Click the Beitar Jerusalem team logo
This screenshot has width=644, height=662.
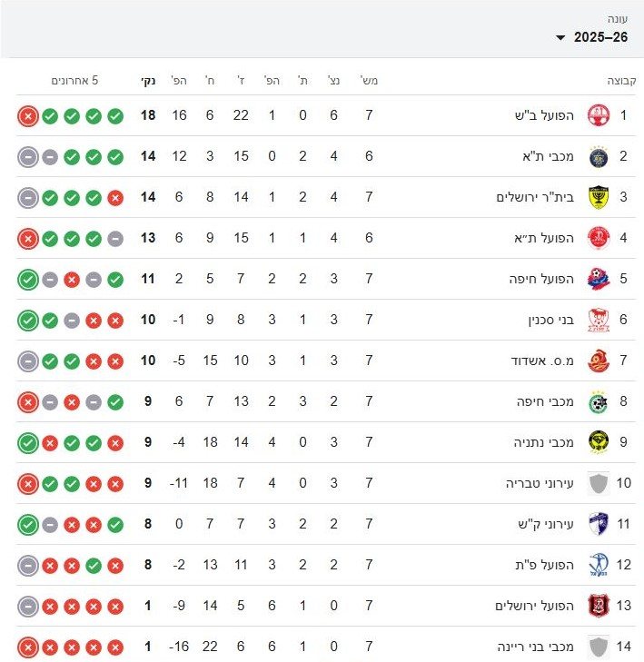(x=598, y=197)
